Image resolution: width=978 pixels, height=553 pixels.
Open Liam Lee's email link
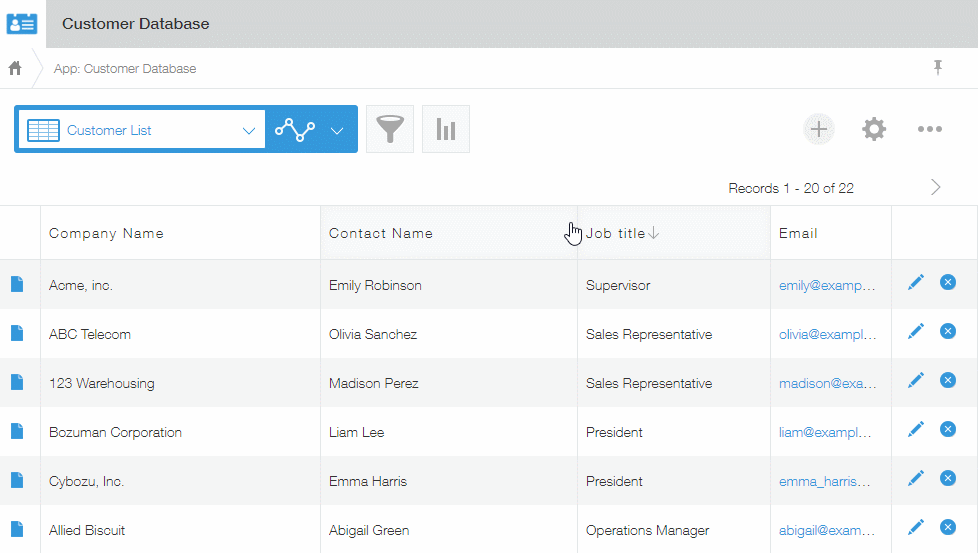827,432
